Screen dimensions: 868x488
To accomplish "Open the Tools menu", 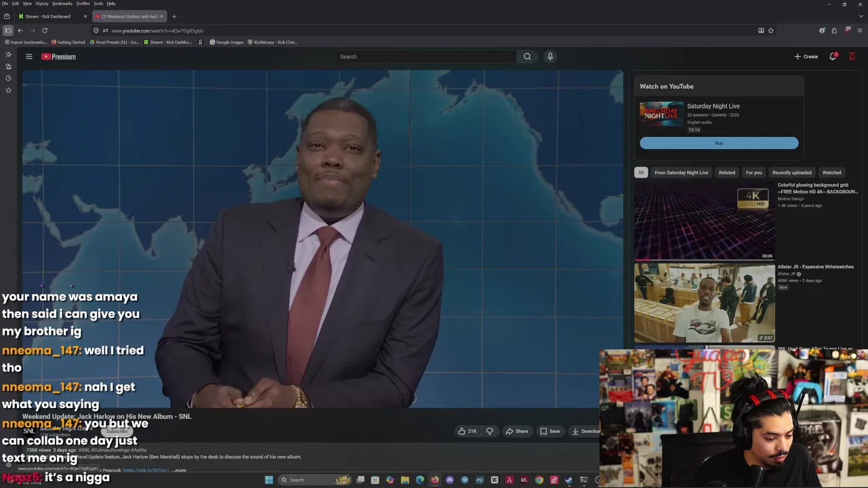I will pos(98,3).
